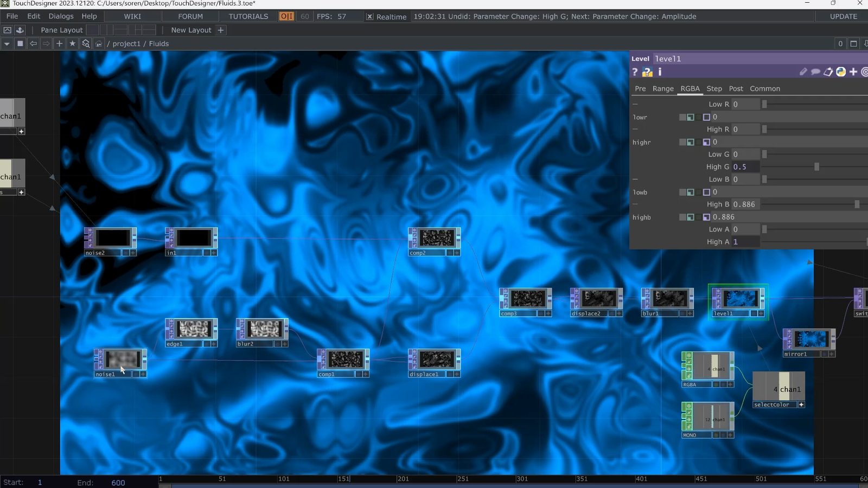Open the WIKI link button

click(132, 16)
